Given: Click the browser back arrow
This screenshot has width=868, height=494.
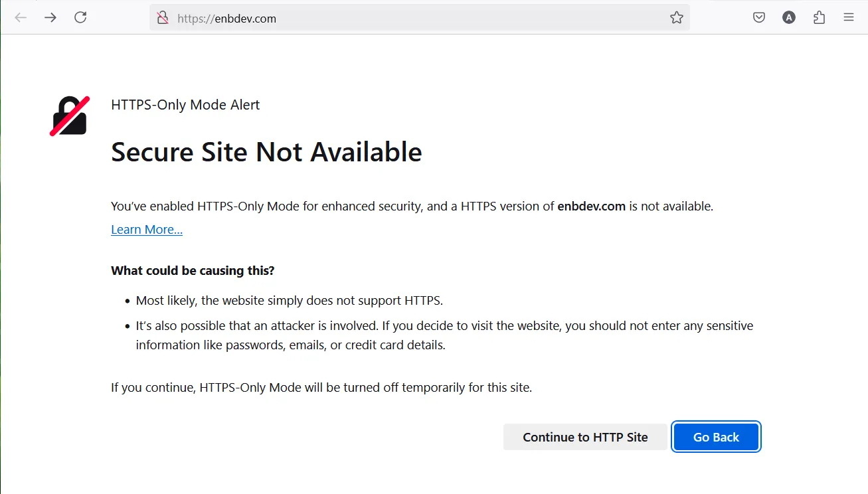Looking at the screenshot, I should point(21,18).
